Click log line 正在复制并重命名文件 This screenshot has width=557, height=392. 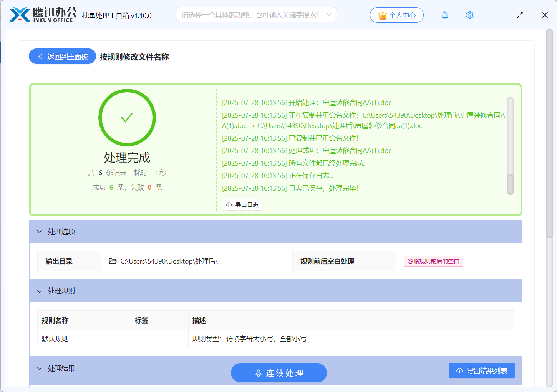click(363, 120)
